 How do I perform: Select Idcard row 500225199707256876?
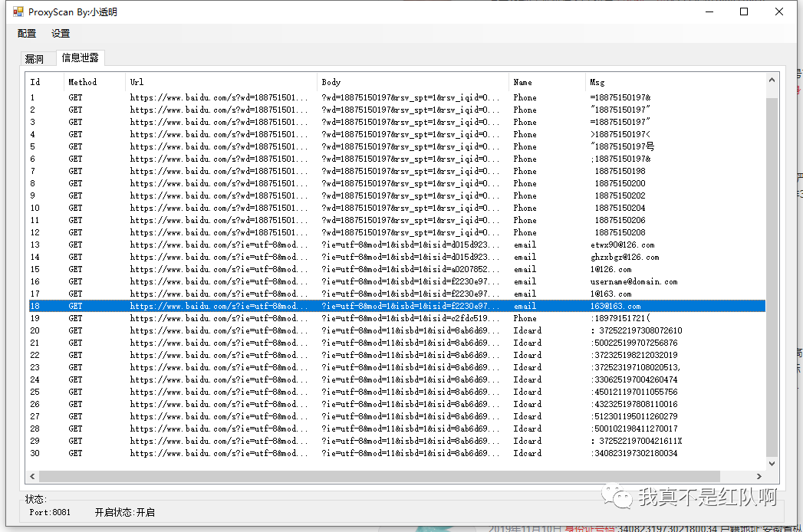(397, 343)
